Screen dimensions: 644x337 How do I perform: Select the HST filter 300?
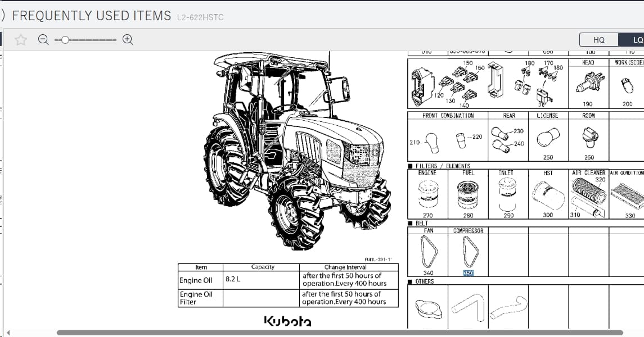coord(548,195)
